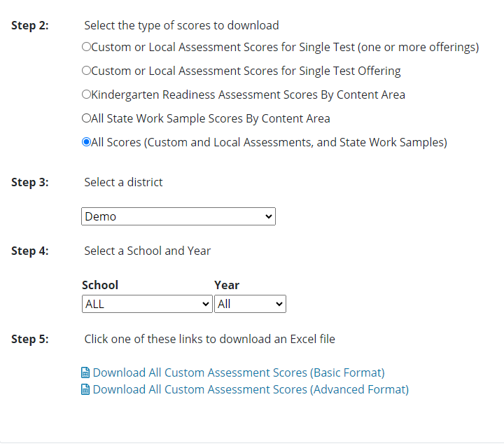
Task: Click the file icon beside Basic Format download
Action: 86,372
